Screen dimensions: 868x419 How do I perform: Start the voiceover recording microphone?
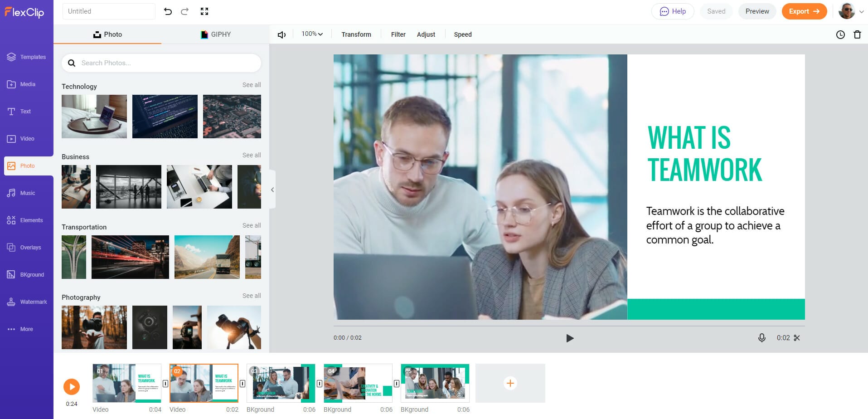(762, 337)
